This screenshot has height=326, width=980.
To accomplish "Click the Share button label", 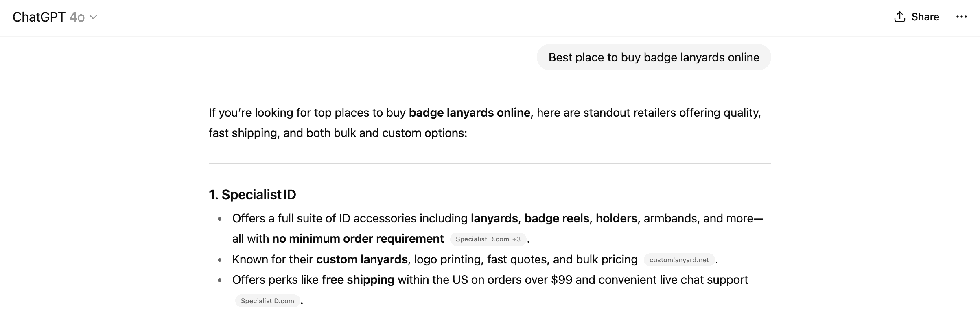I will [925, 17].
